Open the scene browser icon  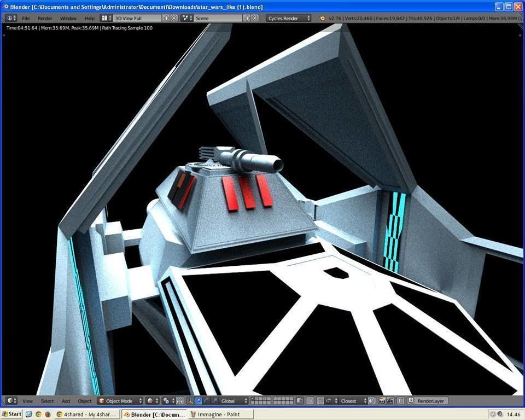[x=186, y=18]
